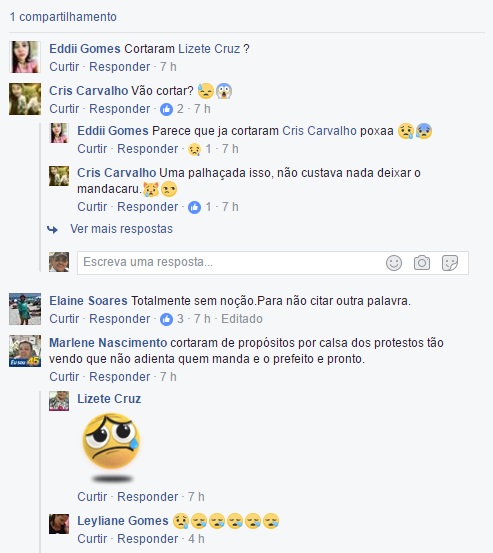
Task: Open sticker picker in reply box
Action: (450, 263)
